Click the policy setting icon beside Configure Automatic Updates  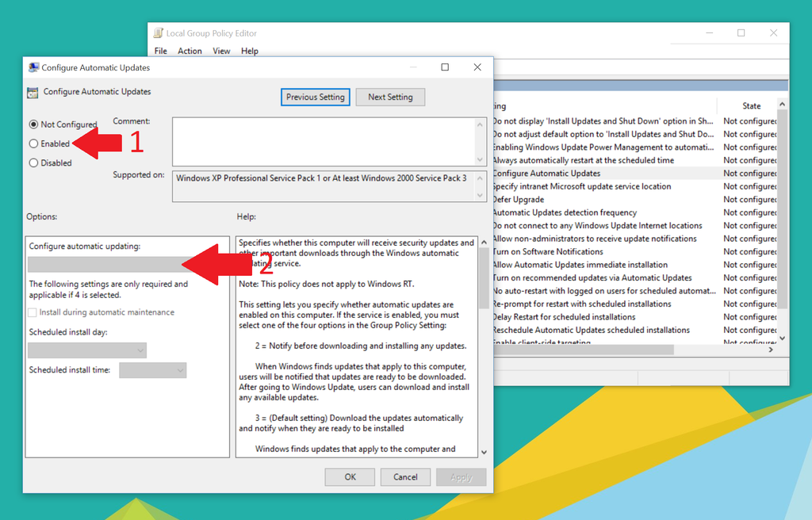point(32,92)
